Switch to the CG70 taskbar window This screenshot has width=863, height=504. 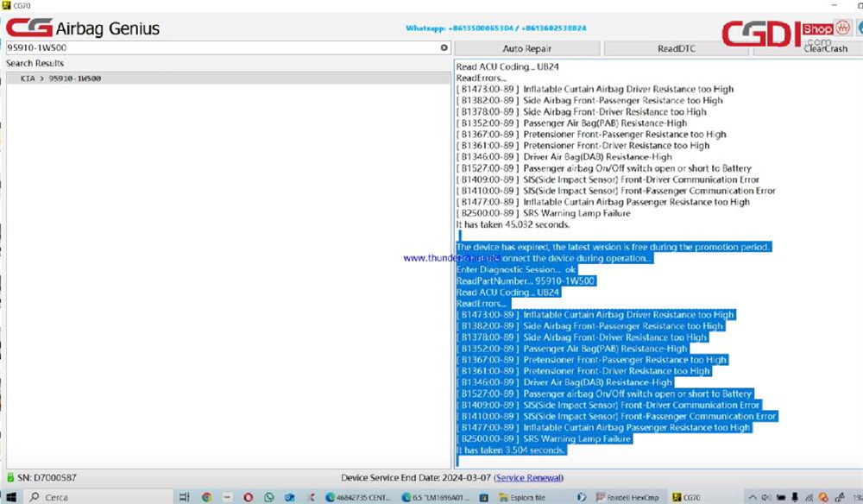[686, 497]
